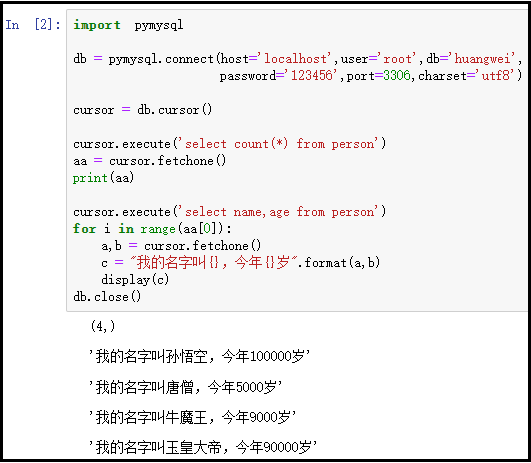Viewport: 531px width, 463px height.
Task: Click the 'localhost' string in code
Action: (297, 59)
